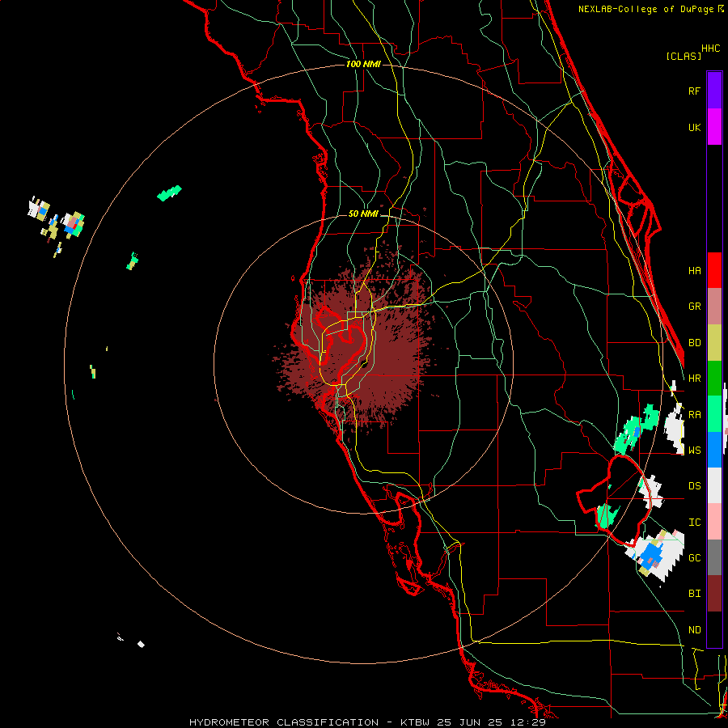The height and width of the screenshot is (728, 728).
Task: Select the GR hail legend color
Action: (714, 307)
